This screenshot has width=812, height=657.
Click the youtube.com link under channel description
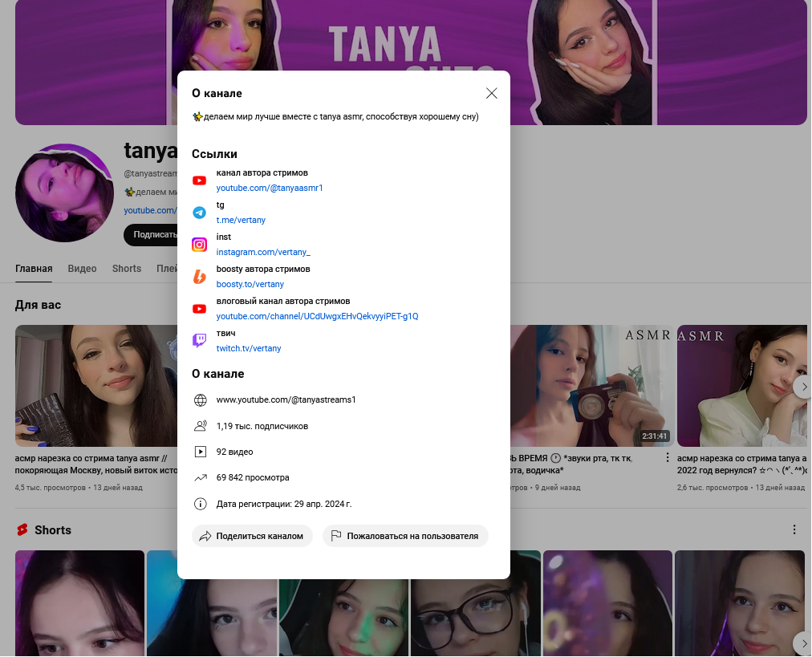tap(150, 210)
